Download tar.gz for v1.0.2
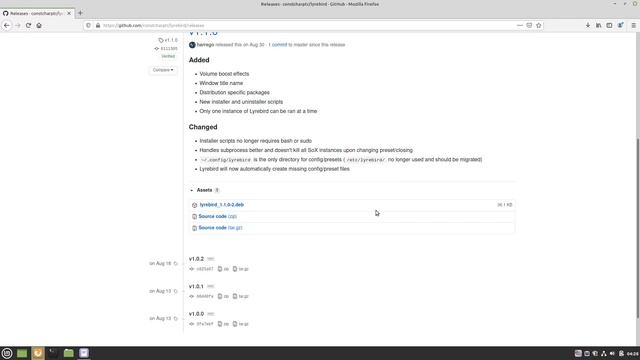Viewport: 640px width, 360px height. coord(241,269)
